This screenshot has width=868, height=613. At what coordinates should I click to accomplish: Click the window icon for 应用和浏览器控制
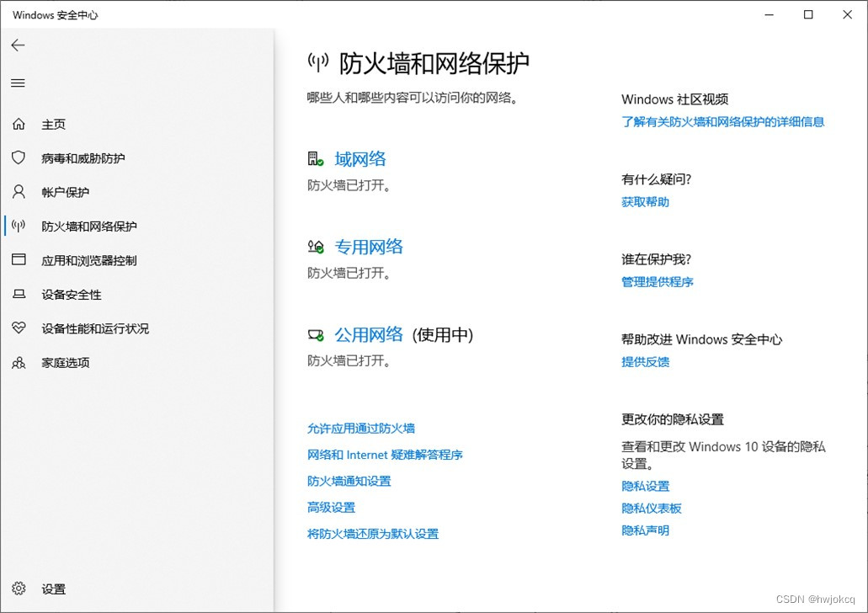(x=19, y=259)
